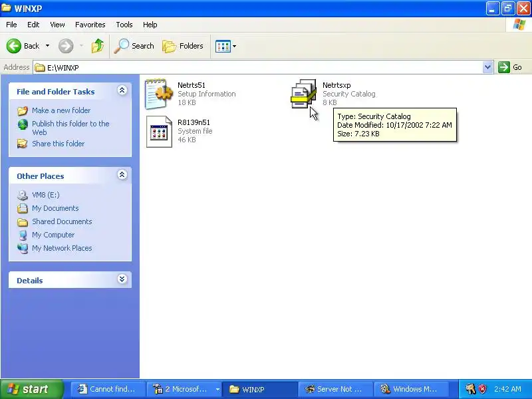This screenshot has height=399, width=532.
Task: Click the Make a new folder link
Action: click(61, 110)
